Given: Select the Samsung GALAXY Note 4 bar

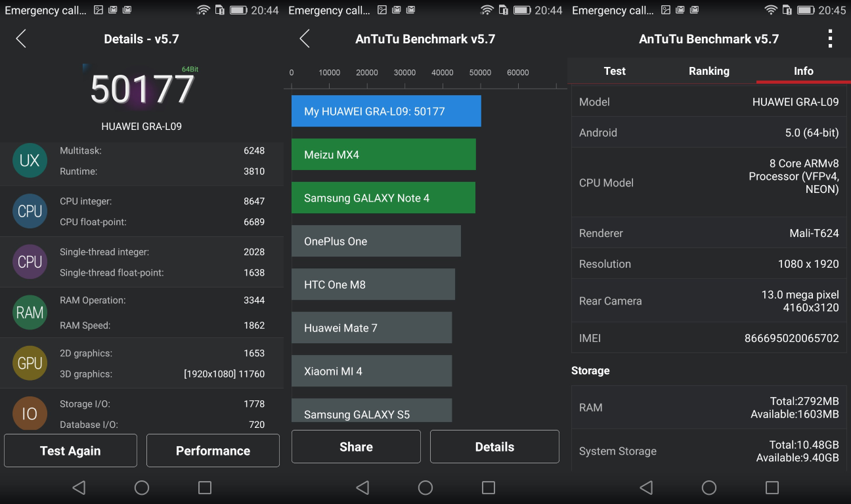Looking at the screenshot, I should 383,198.
